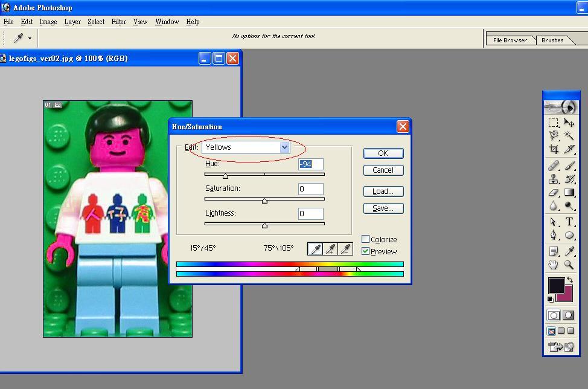Click OK in Hue/Saturation dialog
Image resolution: width=588 pixels, height=389 pixels.
(x=383, y=153)
